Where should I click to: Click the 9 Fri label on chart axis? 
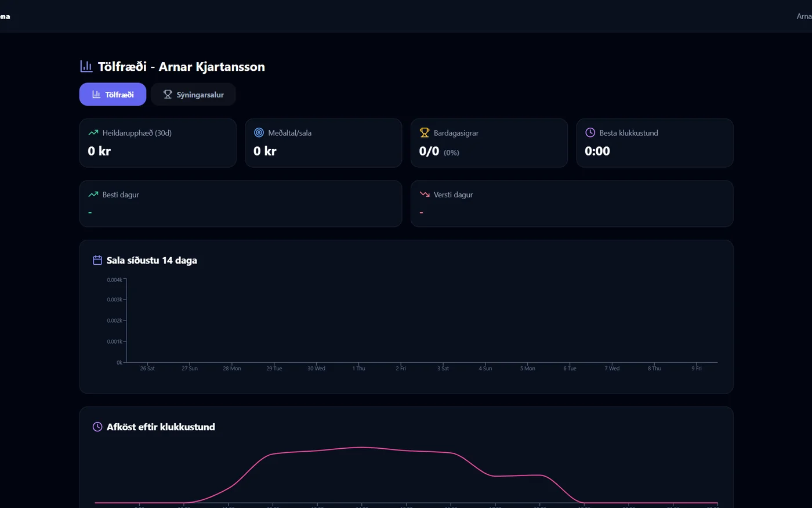697,369
